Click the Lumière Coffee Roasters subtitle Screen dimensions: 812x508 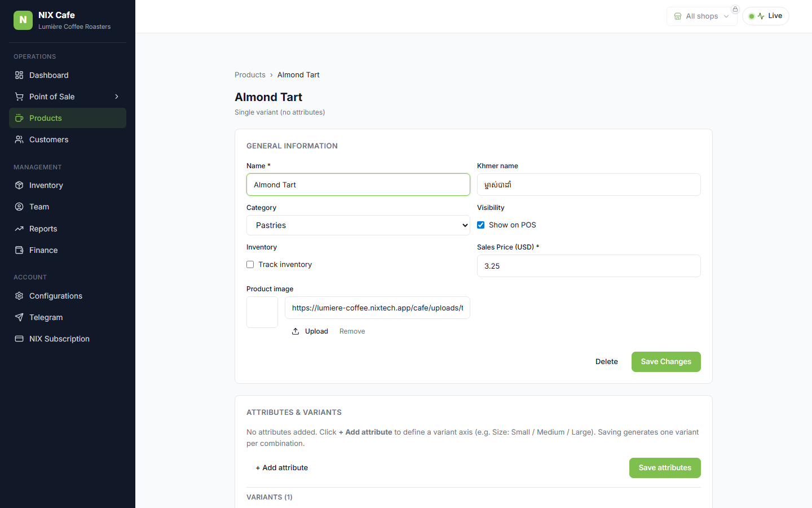74,27
